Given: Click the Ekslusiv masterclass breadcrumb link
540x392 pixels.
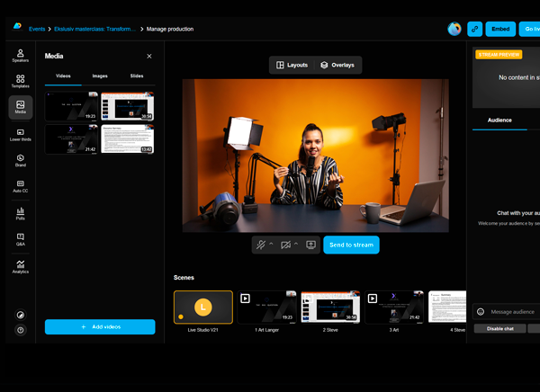Looking at the screenshot, I should pos(94,29).
